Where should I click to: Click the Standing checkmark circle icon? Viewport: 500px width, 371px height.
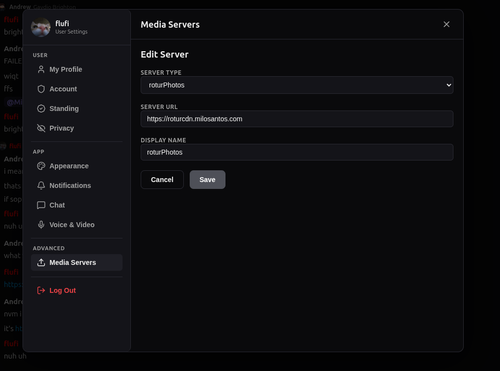[41, 109]
